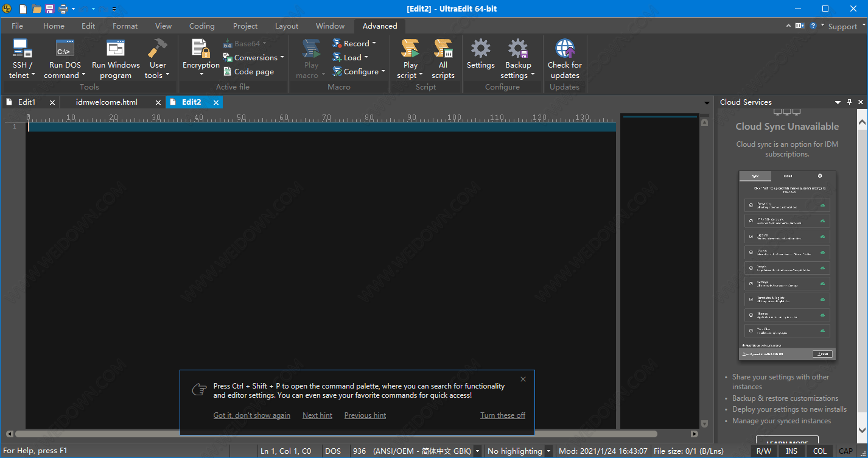This screenshot has height=458, width=868.
Task: Toggle R/W read-write status indicator
Action: pos(763,451)
